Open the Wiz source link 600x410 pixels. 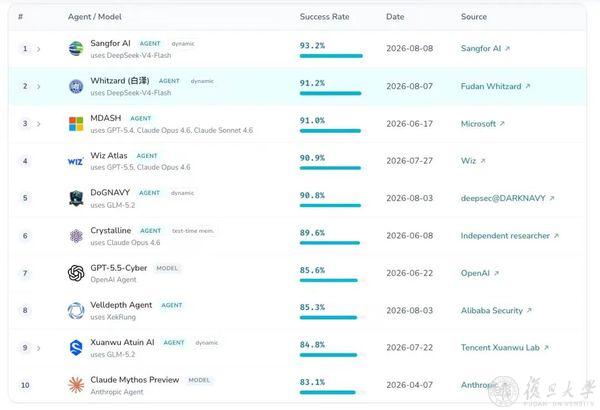pos(468,161)
